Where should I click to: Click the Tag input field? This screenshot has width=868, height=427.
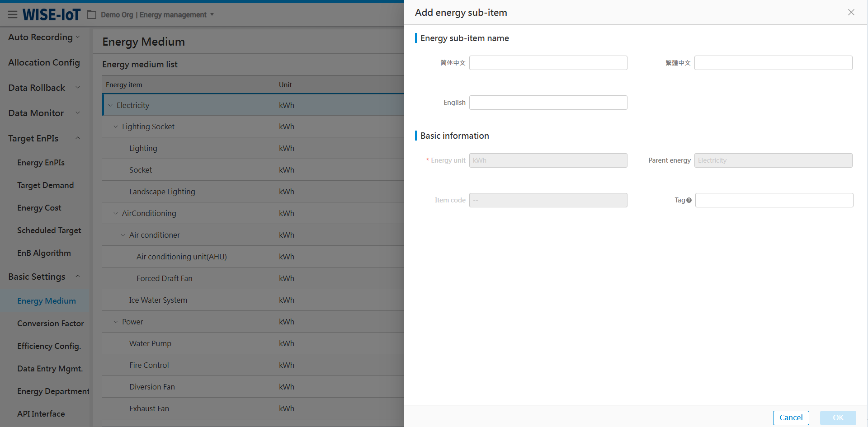(x=774, y=200)
